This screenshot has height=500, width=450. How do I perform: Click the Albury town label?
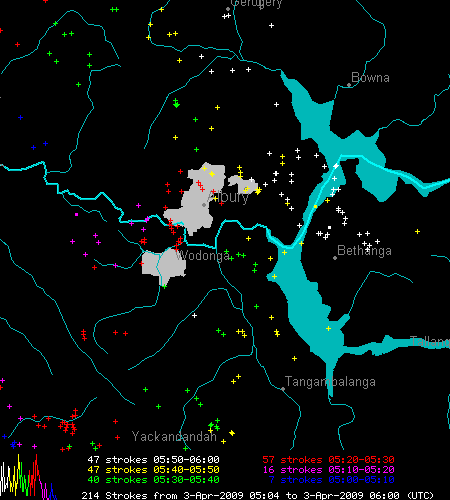pos(229,197)
